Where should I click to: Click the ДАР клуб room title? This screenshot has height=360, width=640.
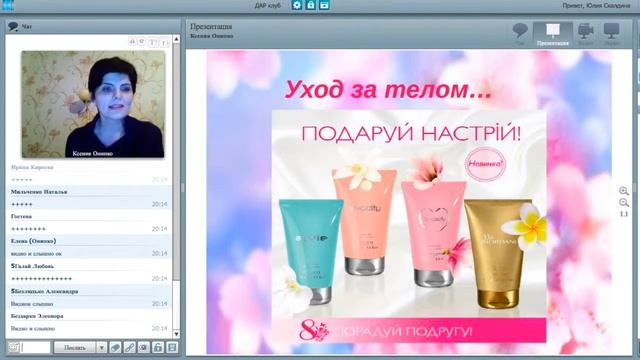click(x=268, y=6)
